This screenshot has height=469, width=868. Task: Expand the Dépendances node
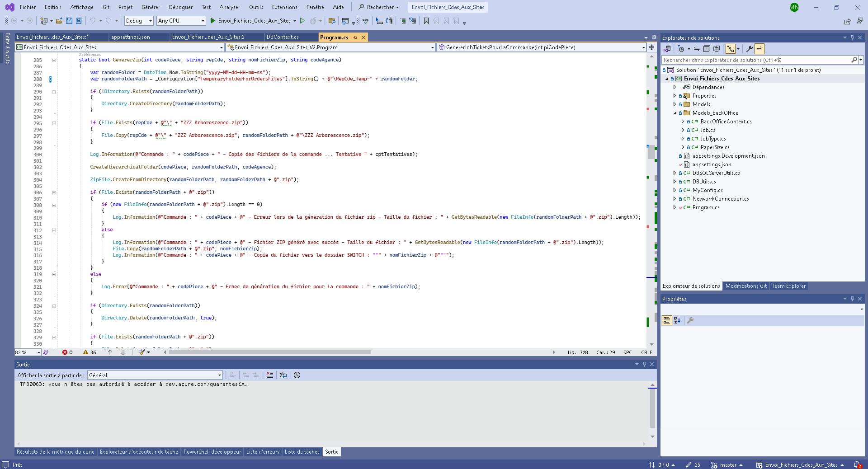(674, 87)
